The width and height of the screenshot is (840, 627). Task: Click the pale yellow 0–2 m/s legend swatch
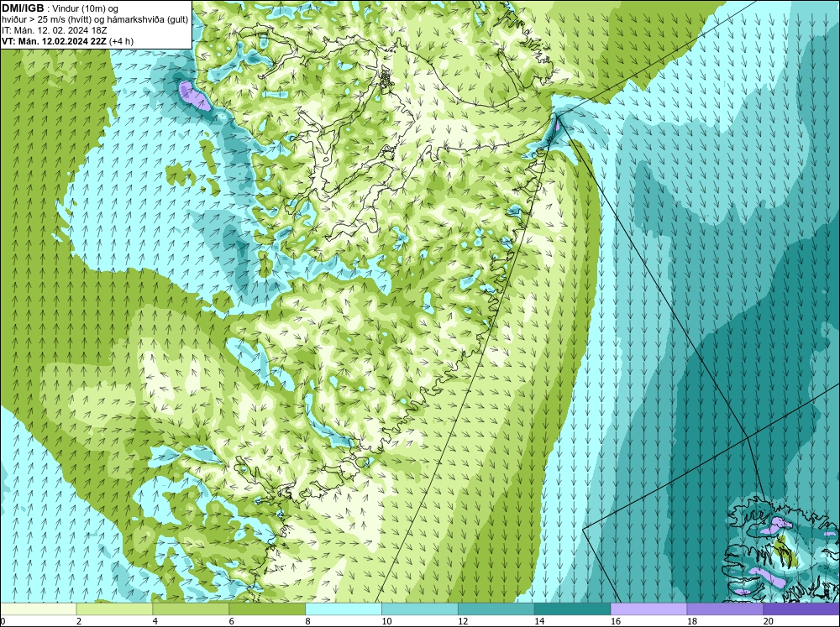[38, 609]
